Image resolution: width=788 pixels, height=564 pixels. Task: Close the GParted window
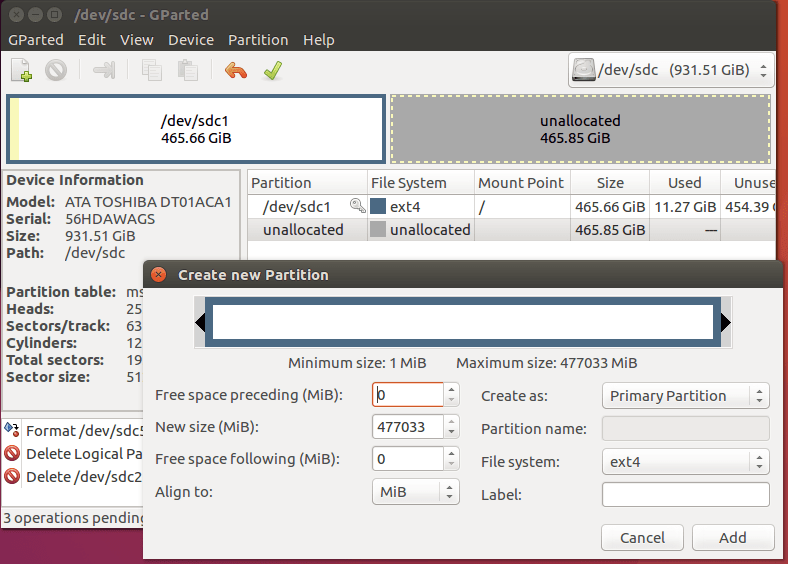(x=17, y=15)
